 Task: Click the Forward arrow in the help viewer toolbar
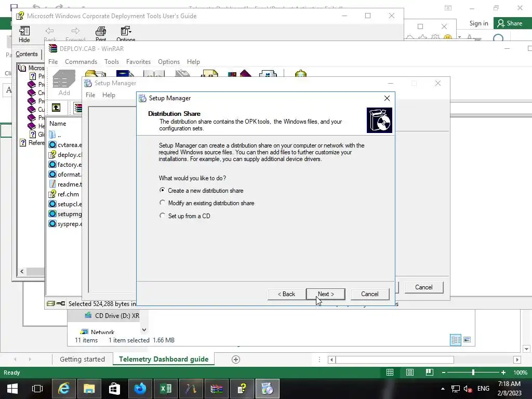[x=75, y=31]
